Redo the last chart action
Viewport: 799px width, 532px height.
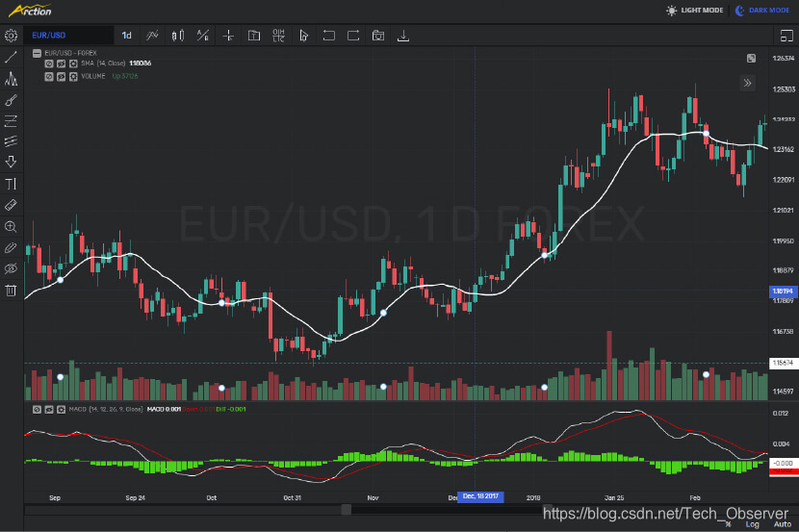353,36
